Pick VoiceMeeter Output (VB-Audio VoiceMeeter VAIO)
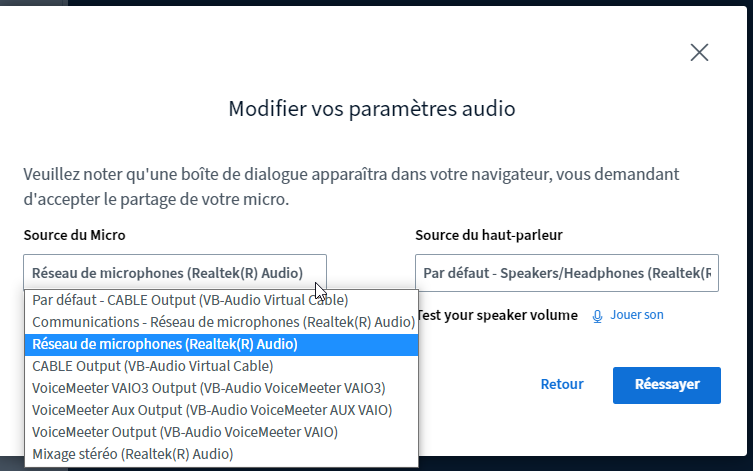 221,432
